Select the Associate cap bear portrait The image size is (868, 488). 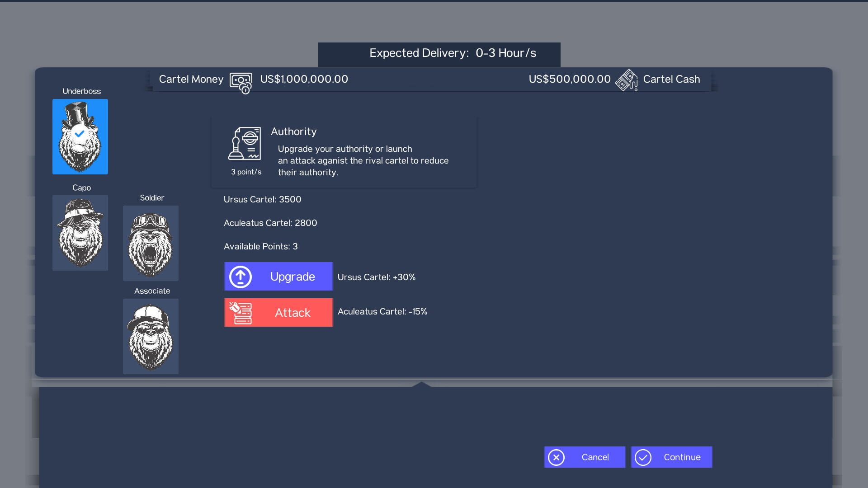pos(151,336)
